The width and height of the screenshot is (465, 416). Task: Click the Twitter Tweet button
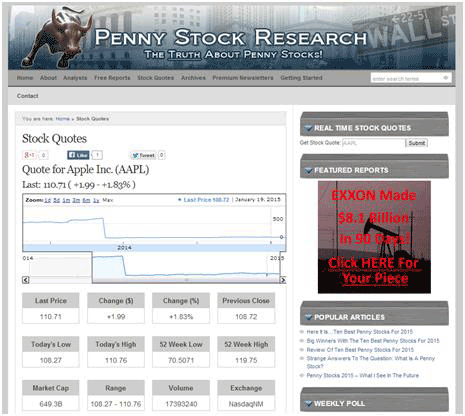point(144,155)
